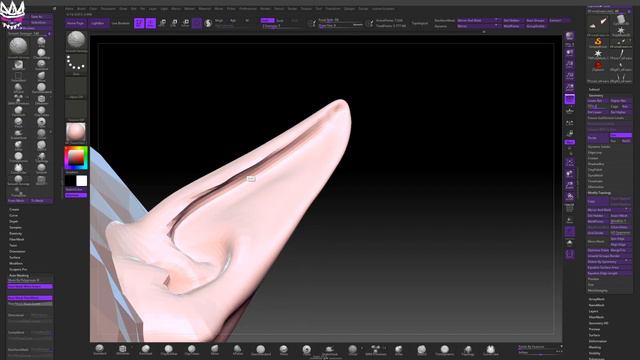640x360 pixels.
Task: Expand the Sculptris Pro brush section
Action: pos(18,269)
